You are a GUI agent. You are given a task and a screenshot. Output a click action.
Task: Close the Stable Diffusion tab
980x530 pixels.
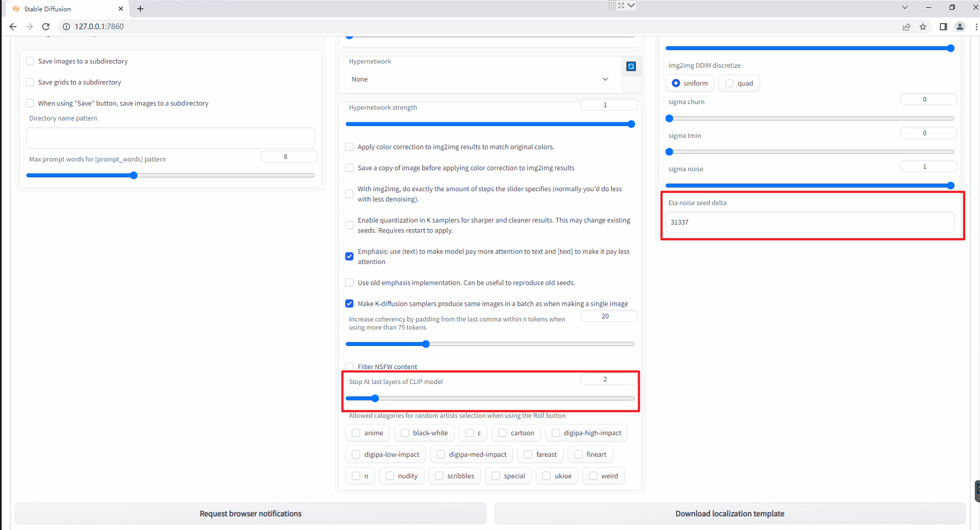pos(121,9)
